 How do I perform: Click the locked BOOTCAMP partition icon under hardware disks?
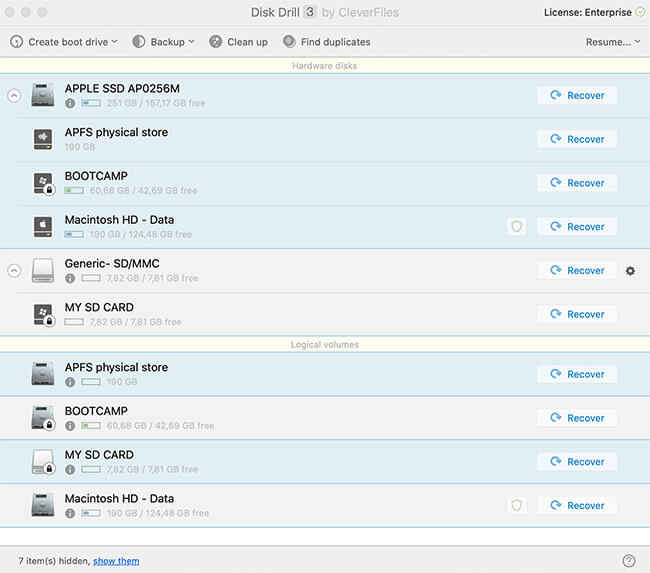point(44,184)
